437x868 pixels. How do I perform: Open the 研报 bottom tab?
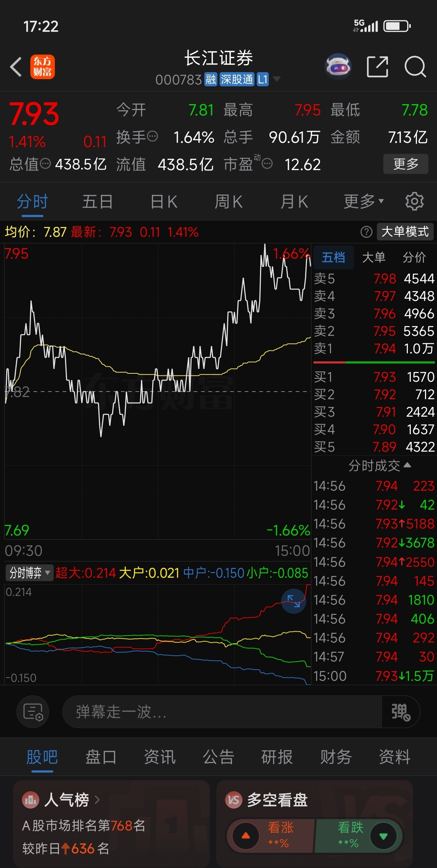coord(277,757)
